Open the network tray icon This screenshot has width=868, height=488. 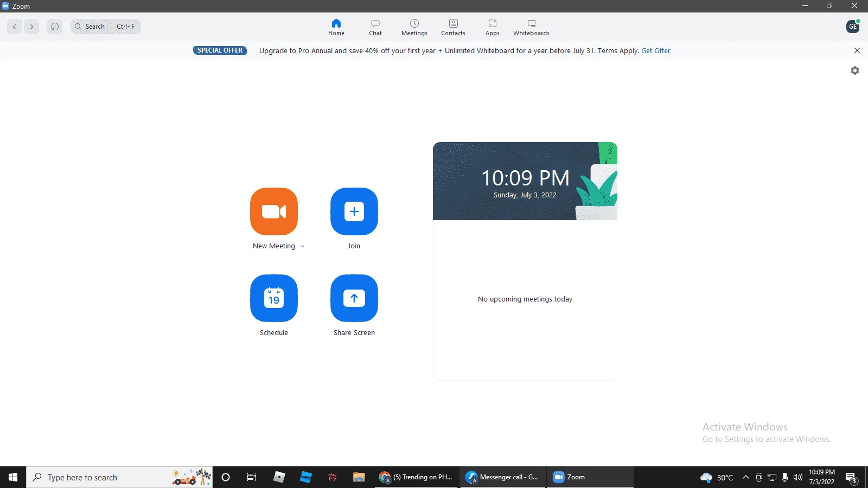[772, 477]
